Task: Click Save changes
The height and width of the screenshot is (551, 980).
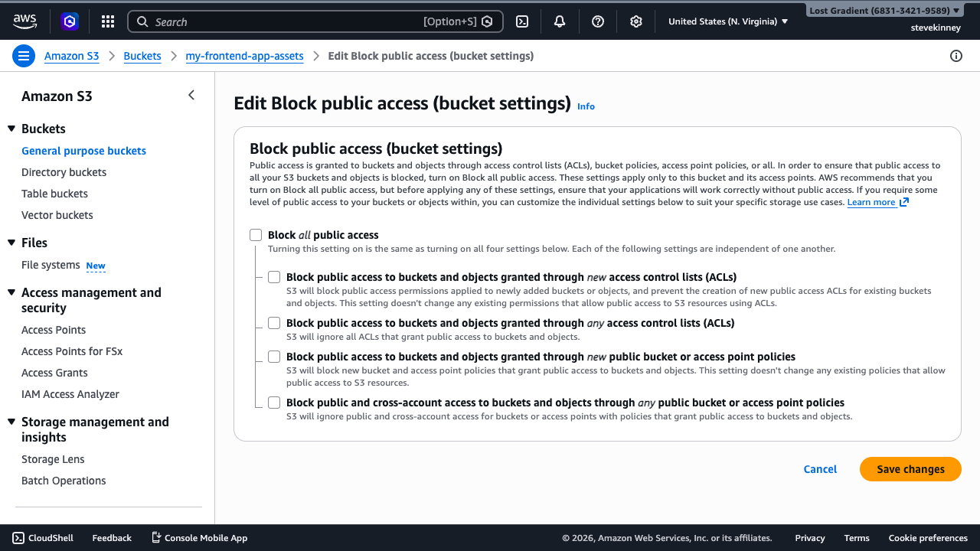Action: 910,469
